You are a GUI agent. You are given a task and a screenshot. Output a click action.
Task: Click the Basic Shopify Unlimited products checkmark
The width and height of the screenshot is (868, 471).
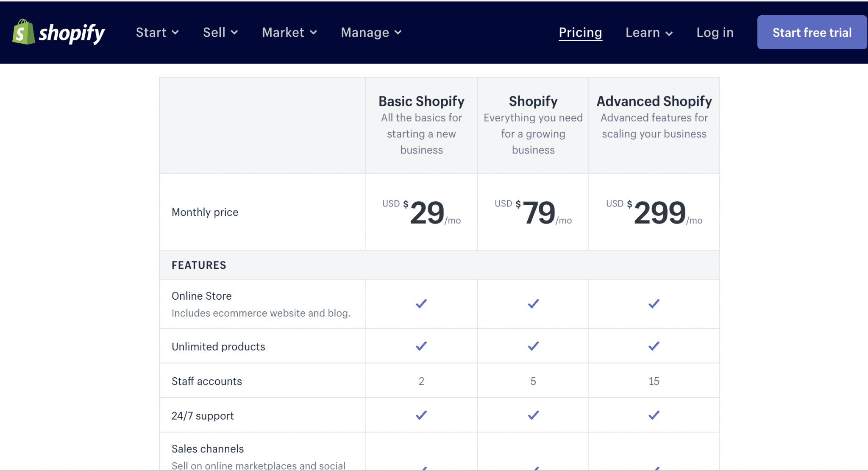coord(420,346)
